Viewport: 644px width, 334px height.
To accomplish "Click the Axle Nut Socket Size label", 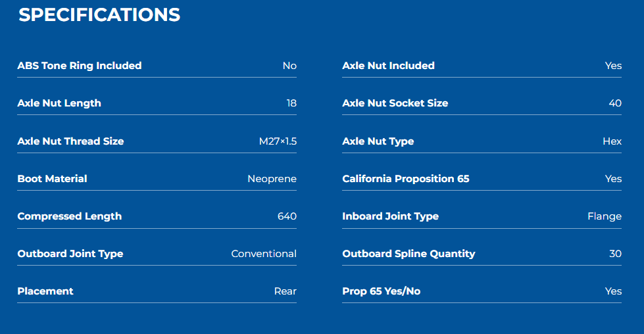I will point(395,103).
